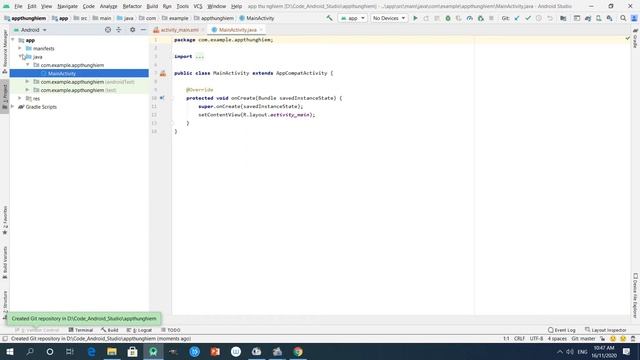640x360 pixels.
Task: Collapse the app module tree node
Action: (13, 40)
